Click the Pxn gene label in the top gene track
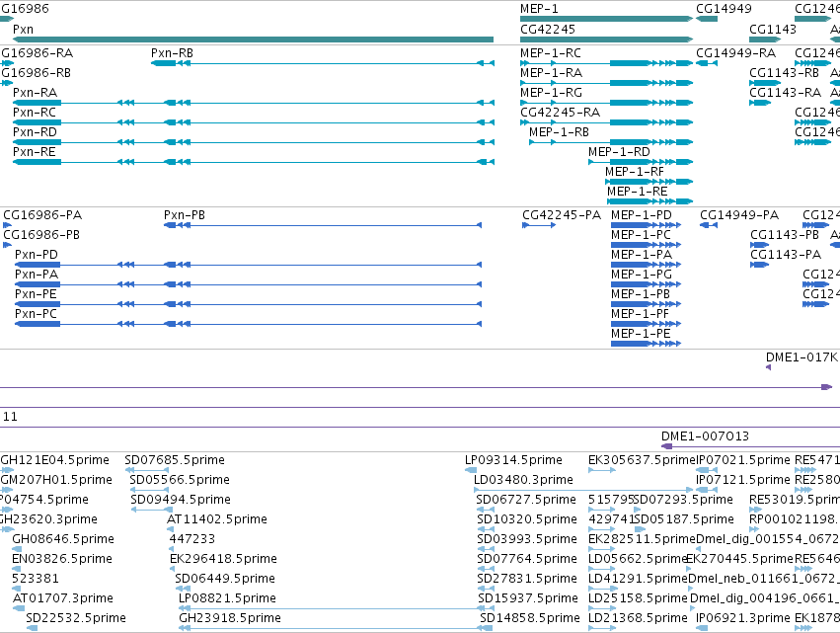 tap(23, 30)
